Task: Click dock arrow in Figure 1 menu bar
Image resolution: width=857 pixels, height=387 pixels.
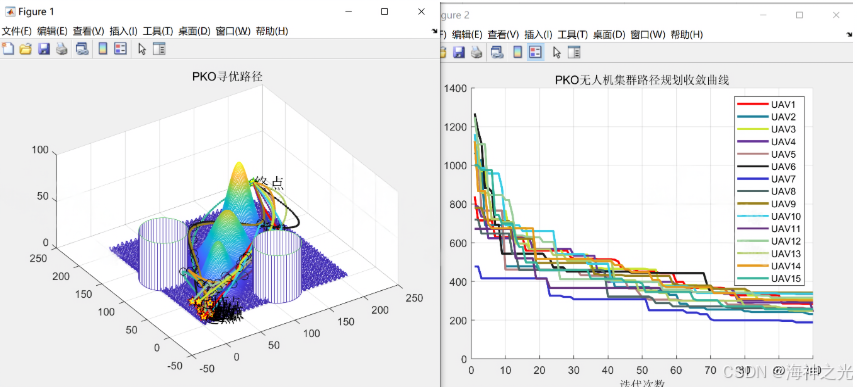Action: [x=435, y=32]
